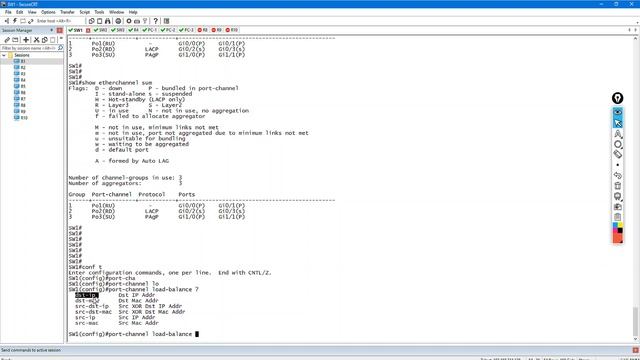Click the session filter search icon

60,48
